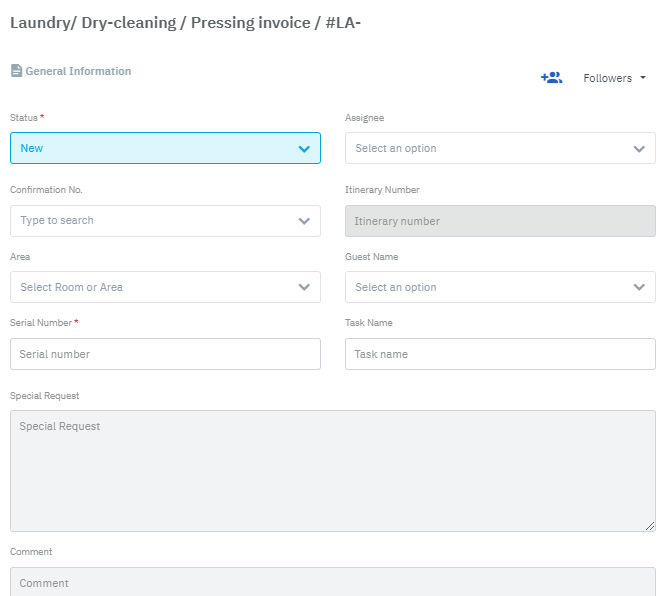Viewport: 665px width, 596px height.
Task: Click the chevron arrow in Status field
Action: (x=304, y=149)
